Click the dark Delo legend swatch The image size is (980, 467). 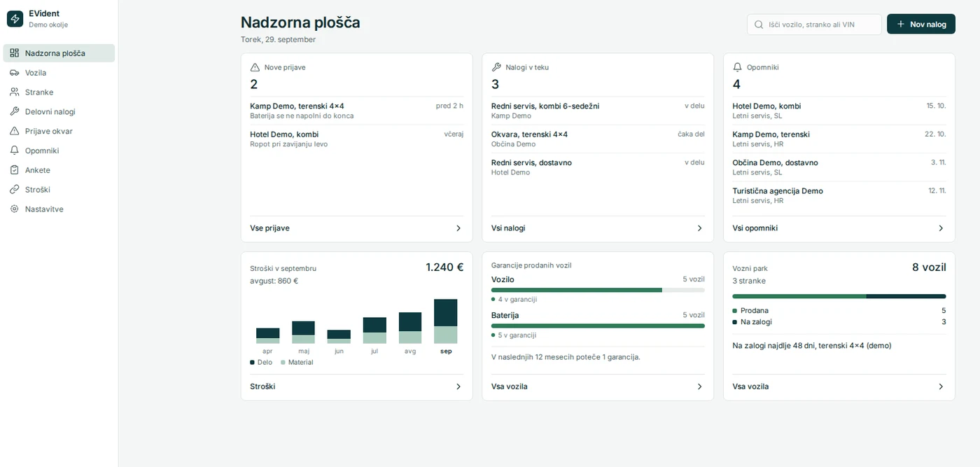(x=252, y=362)
